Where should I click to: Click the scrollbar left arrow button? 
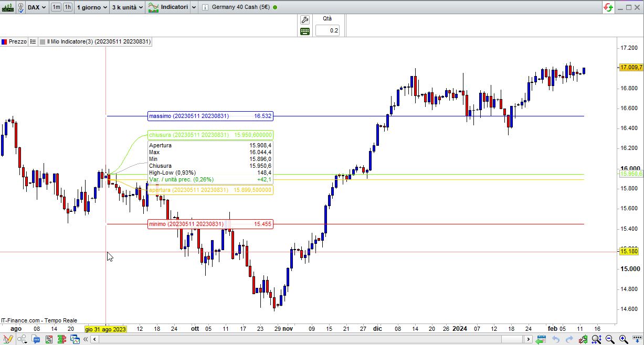point(94,339)
